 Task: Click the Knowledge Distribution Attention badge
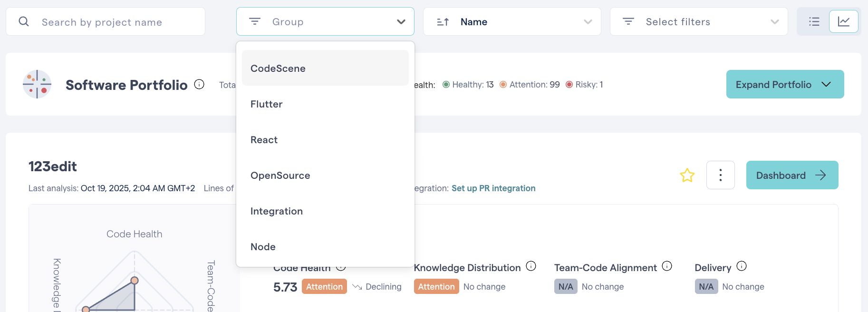[436, 286]
